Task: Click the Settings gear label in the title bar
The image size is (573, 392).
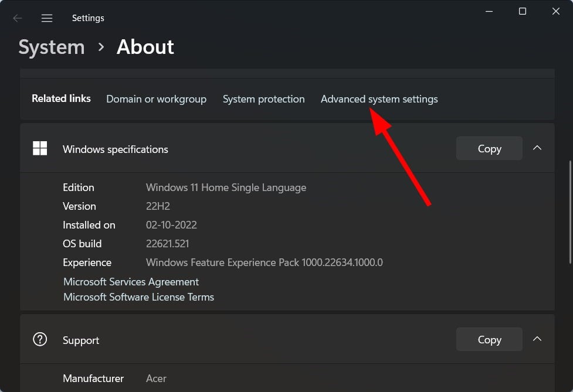Action: pos(88,18)
